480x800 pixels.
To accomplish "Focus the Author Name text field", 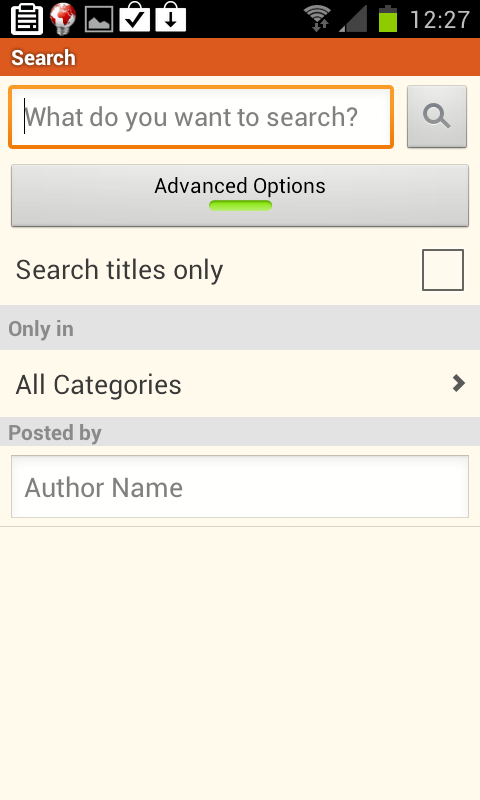I will pyautogui.click(x=240, y=487).
